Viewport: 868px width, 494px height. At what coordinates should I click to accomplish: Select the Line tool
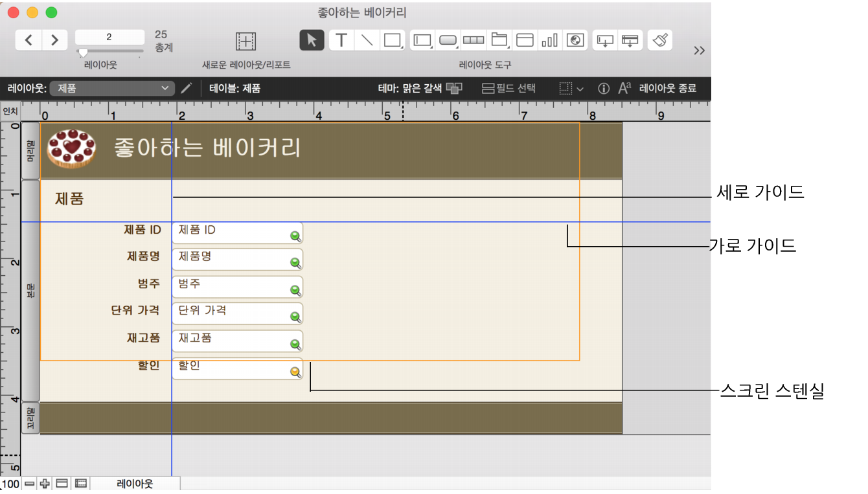(x=367, y=40)
